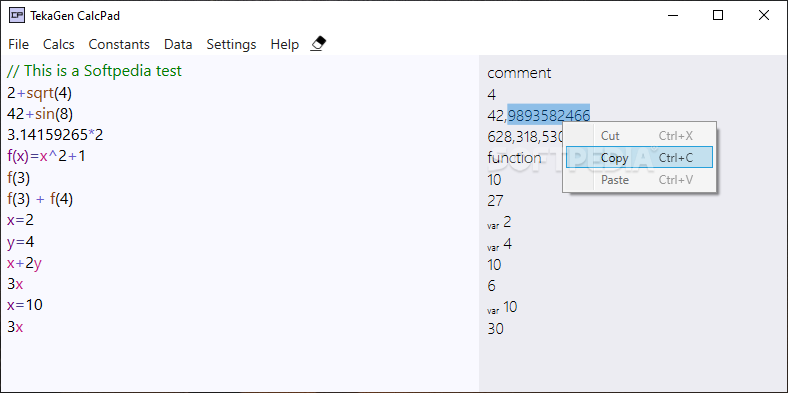
Task: Maximize the CalcPad window
Action: click(718, 16)
